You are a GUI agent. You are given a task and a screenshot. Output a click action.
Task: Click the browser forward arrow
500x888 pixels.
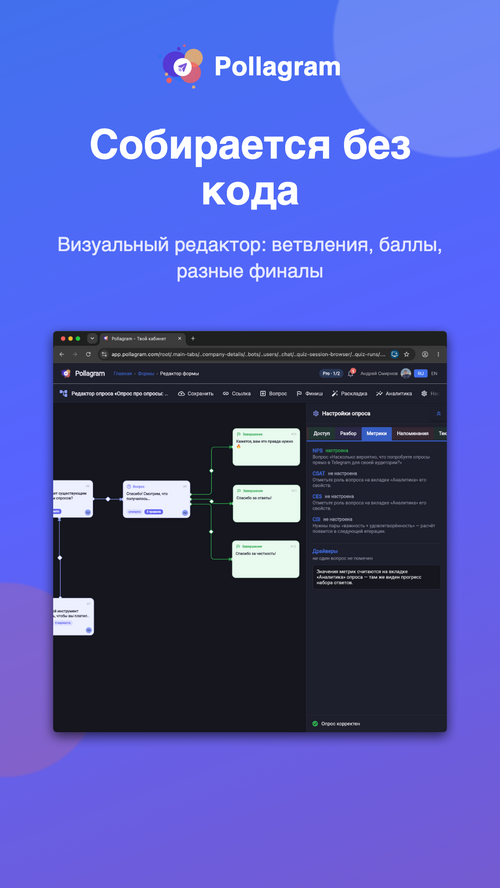(x=75, y=354)
